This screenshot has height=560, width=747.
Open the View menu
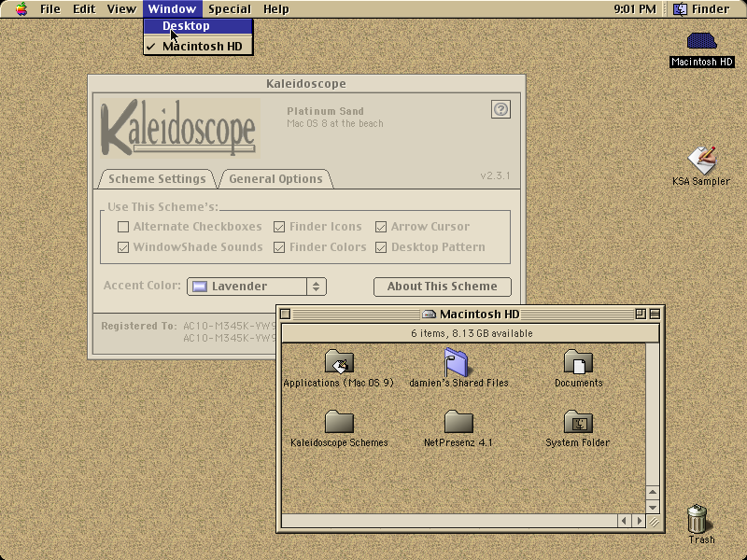tap(121, 9)
